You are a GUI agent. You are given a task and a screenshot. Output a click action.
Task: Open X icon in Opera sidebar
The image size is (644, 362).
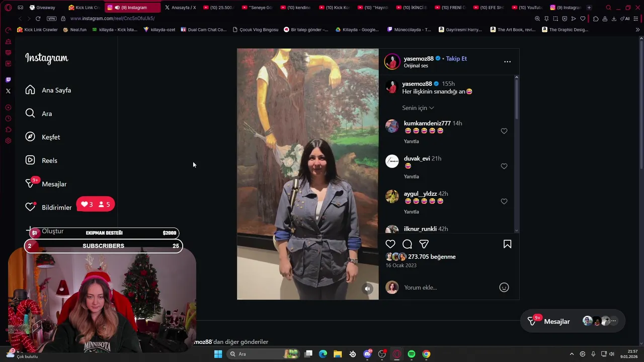pos(8,91)
